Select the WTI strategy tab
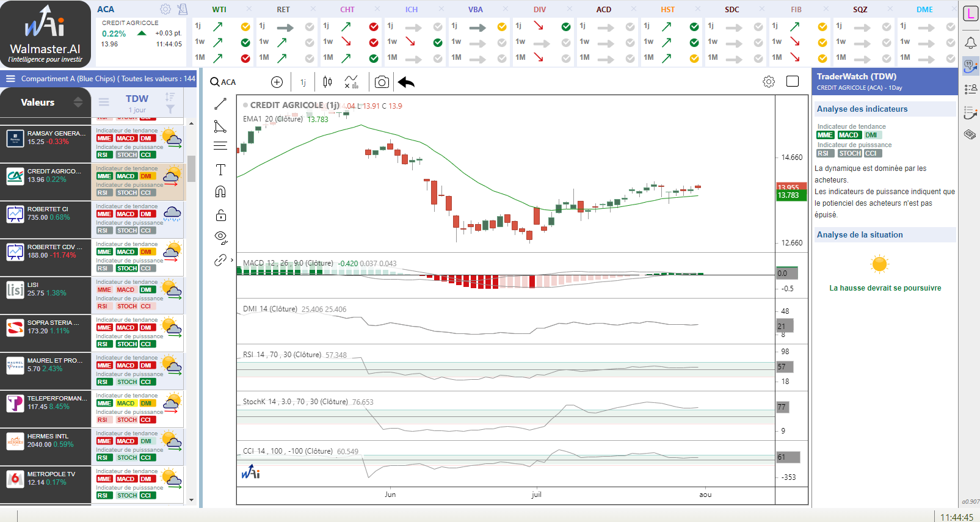 [219, 9]
